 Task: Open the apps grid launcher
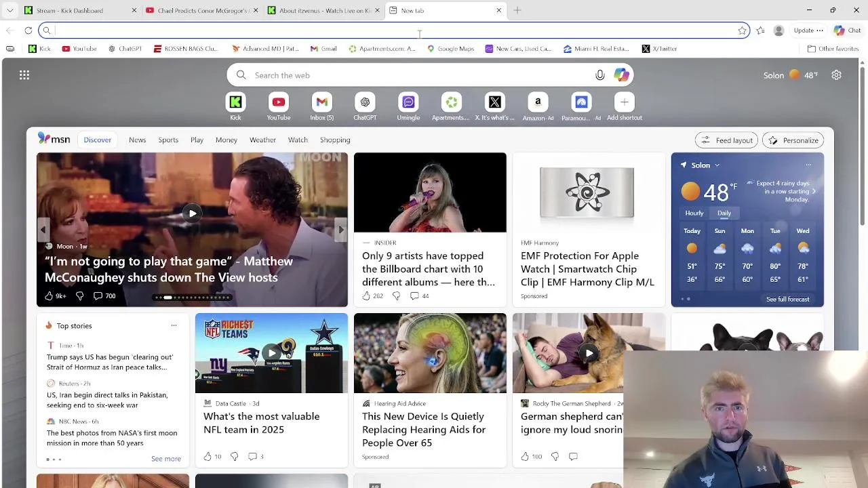click(x=24, y=75)
